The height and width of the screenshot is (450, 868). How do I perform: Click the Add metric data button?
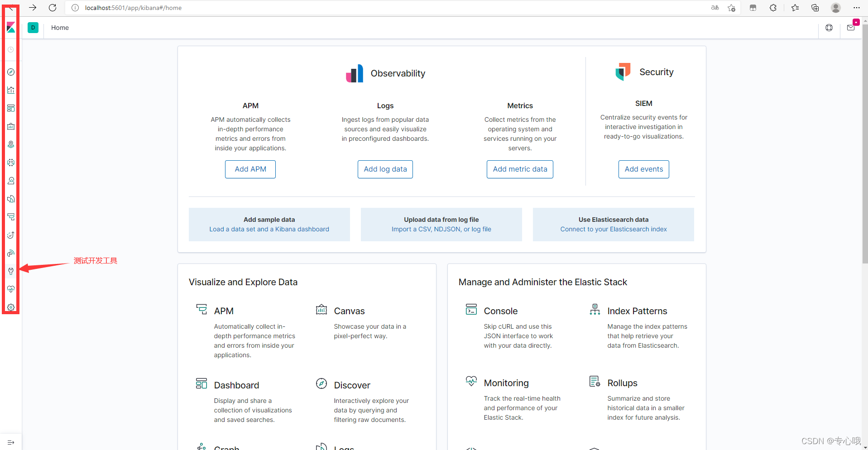tap(520, 169)
